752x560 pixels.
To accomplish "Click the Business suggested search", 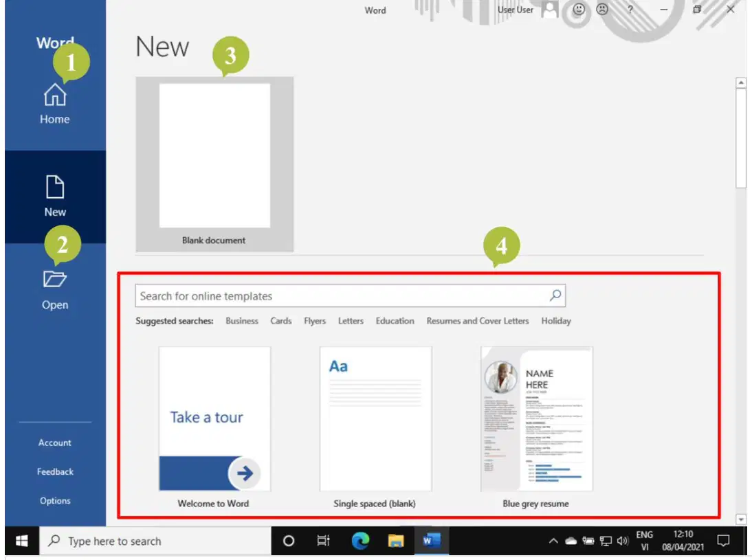I will click(x=242, y=321).
